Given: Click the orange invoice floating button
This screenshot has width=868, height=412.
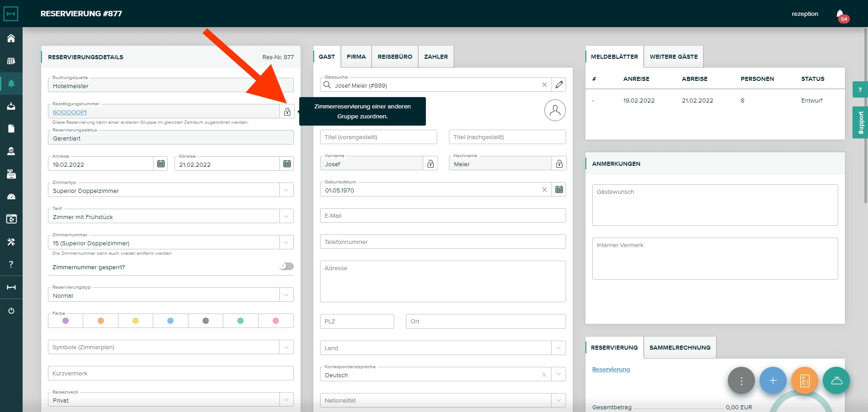Looking at the screenshot, I should (x=804, y=380).
